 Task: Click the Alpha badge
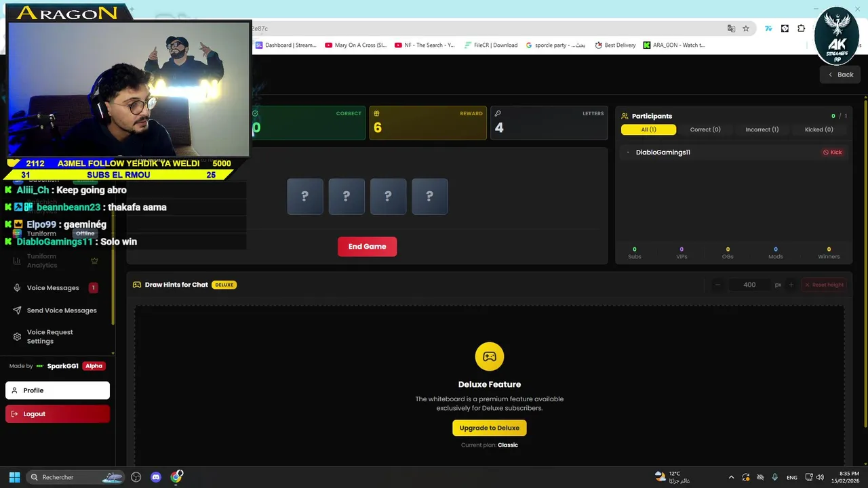pyautogui.click(x=94, y=366)
